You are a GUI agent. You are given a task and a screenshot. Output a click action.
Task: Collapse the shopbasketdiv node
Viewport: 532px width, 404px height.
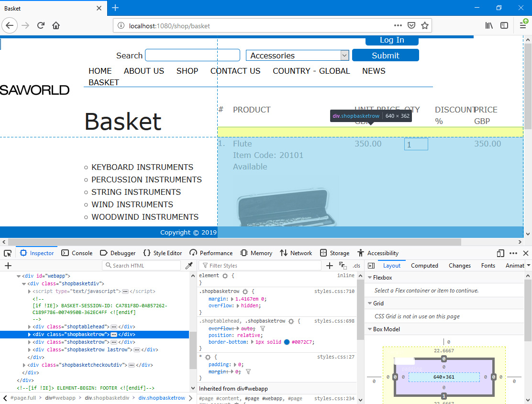24,284
